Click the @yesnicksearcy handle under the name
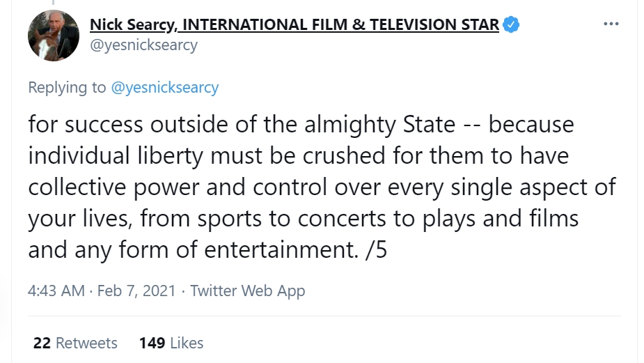 143,45
